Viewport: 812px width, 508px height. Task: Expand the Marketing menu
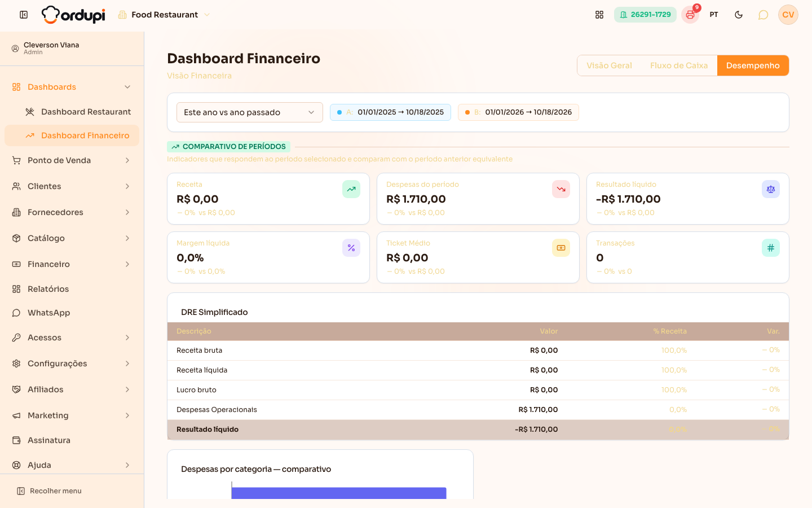[72, 415]
